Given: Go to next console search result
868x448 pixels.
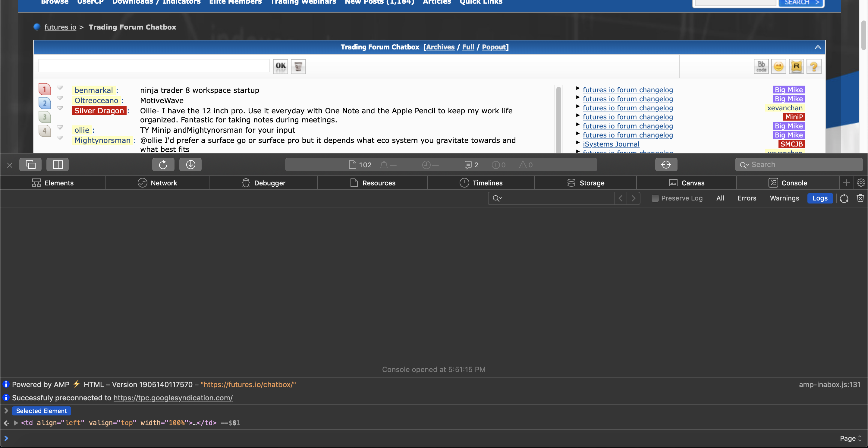Looking at the screenshot, I should [634, 198].
